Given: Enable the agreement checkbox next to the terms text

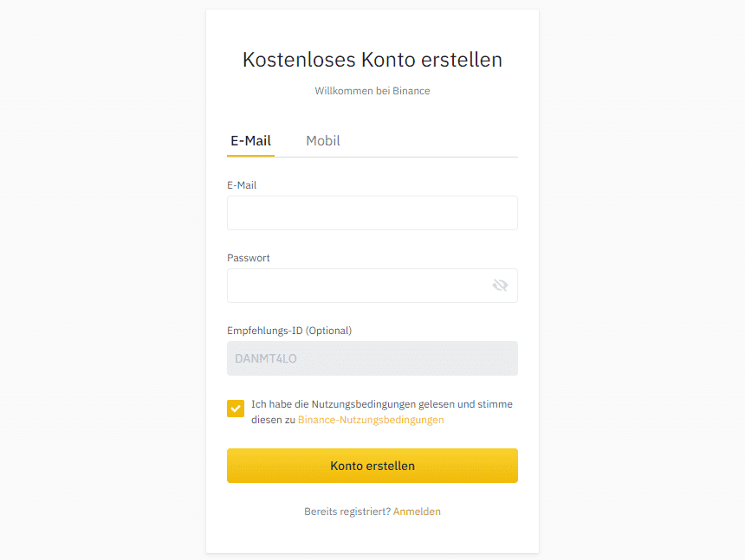Looking at the screenshot, I should tap(235, 408).
